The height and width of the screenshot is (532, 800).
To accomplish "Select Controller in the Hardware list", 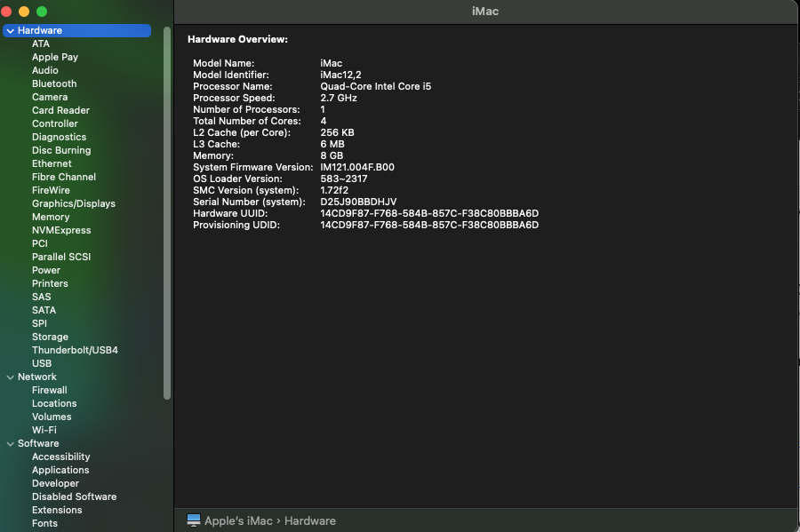I will click(54, 123).
